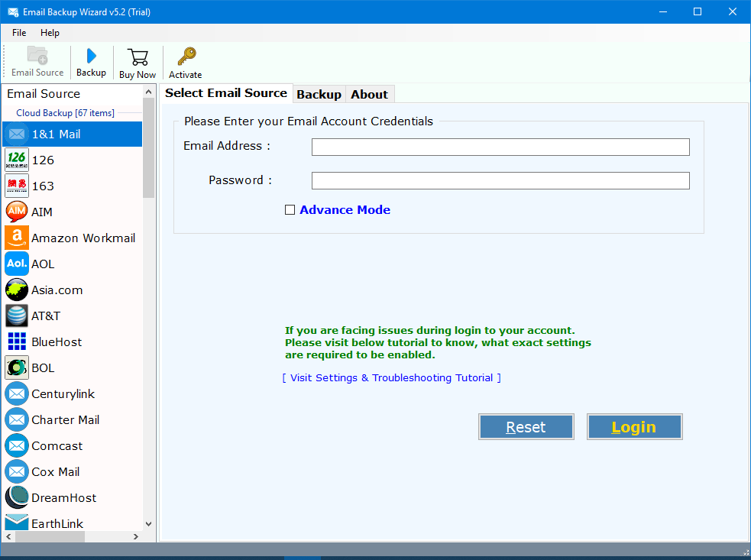Select the Asia.com text entry
The width and height of the screenshot is (751, 560).
point(57,290)
